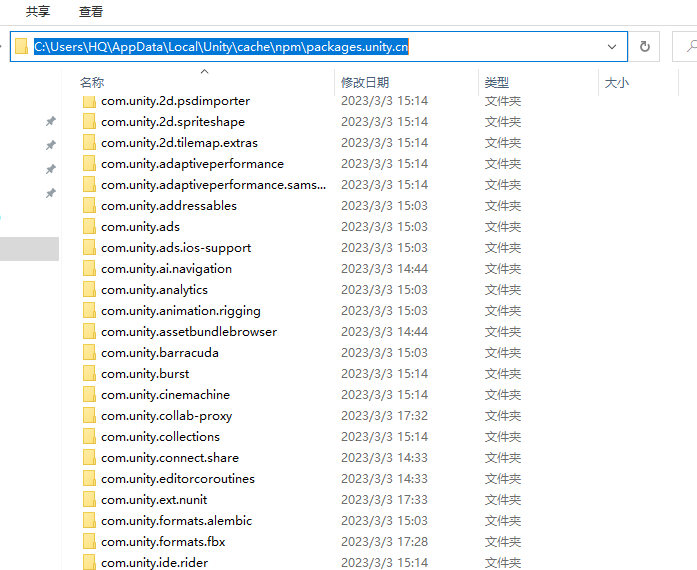
Task: Click the com.unity.adaptiveperformance folder name
Action: click(192, 164)
